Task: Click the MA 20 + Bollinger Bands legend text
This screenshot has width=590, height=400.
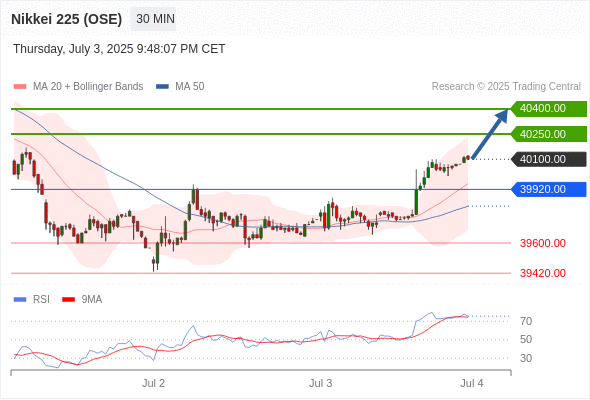Action: (x=88, y=87)
